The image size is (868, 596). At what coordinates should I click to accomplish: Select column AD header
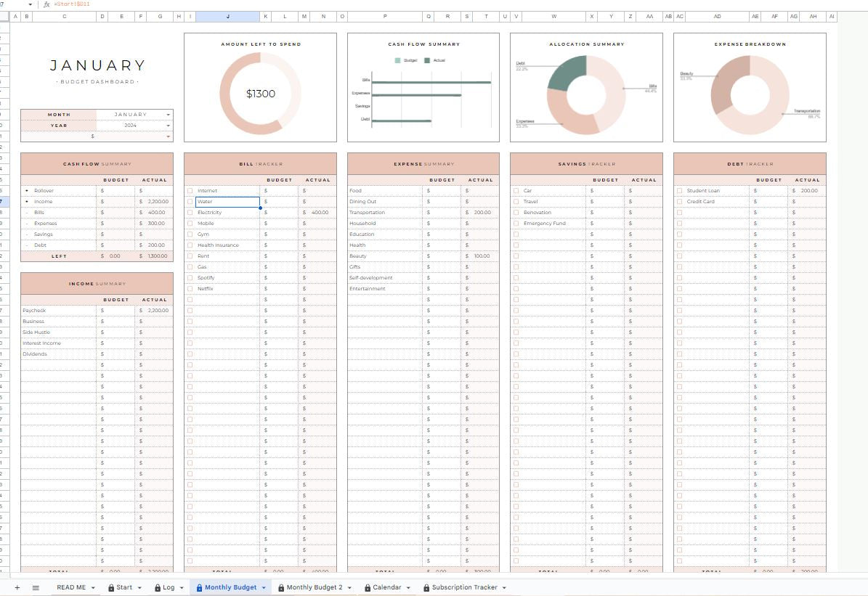(x=717, y=17)
